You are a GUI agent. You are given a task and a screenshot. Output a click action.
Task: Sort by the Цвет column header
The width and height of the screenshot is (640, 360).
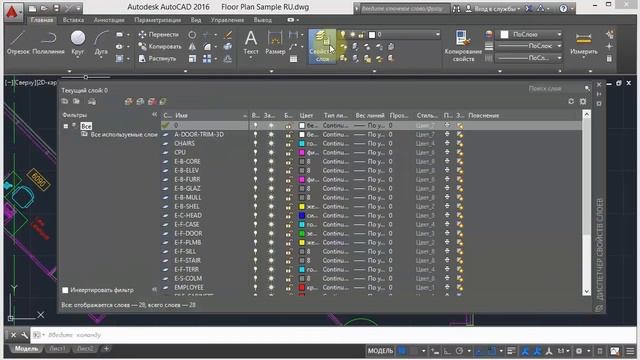coord(306,116)
